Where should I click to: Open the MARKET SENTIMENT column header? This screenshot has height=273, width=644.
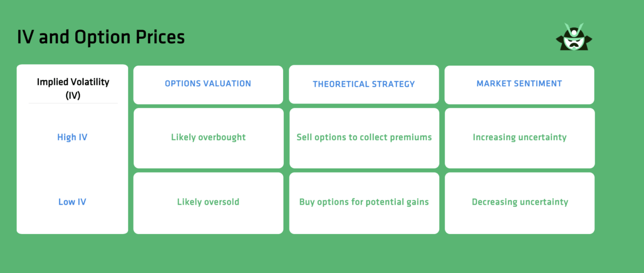coord(519,84)
